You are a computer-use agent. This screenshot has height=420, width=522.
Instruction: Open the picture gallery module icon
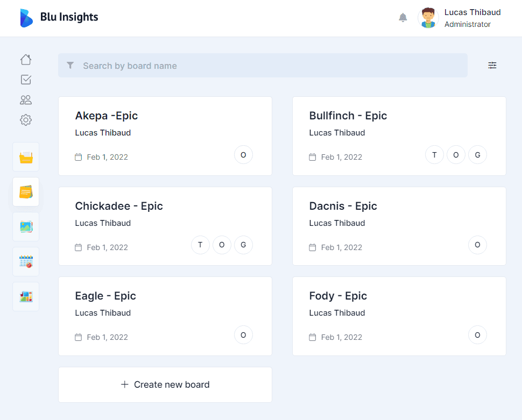[x=26, y=226]
